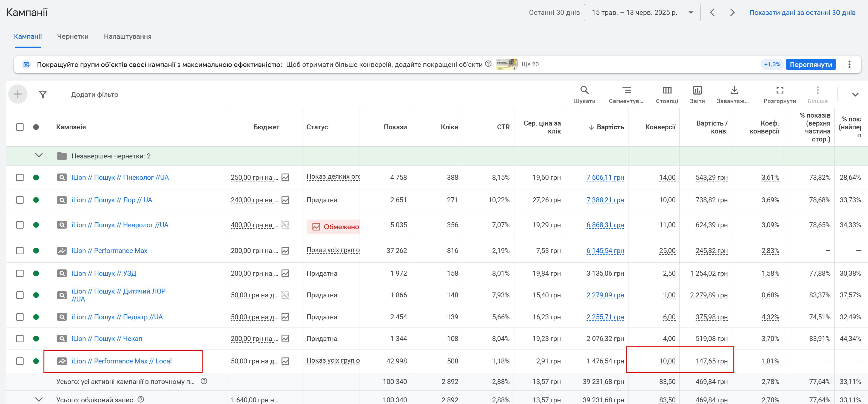Click crossed budget icon for Дитячий ЛОР

coord(285,295)
